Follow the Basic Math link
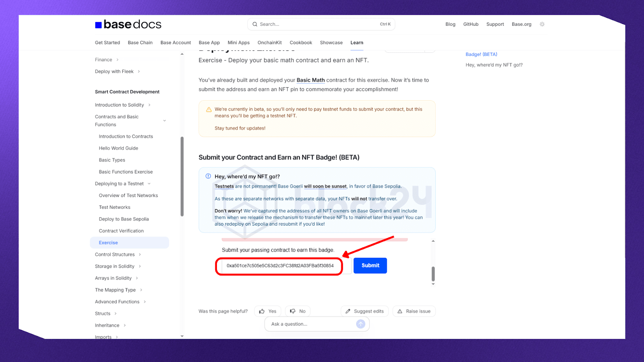 (x=310, y=80)
